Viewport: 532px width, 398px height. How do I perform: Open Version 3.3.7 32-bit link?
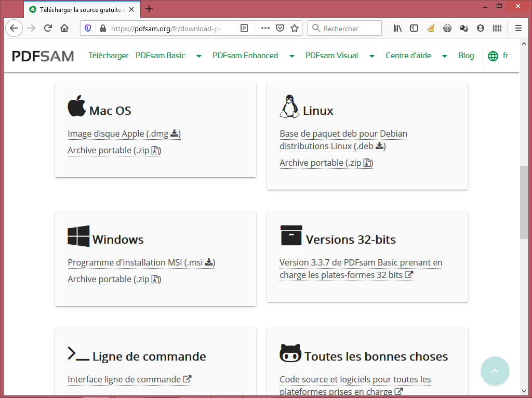click(x=361, y=269)
